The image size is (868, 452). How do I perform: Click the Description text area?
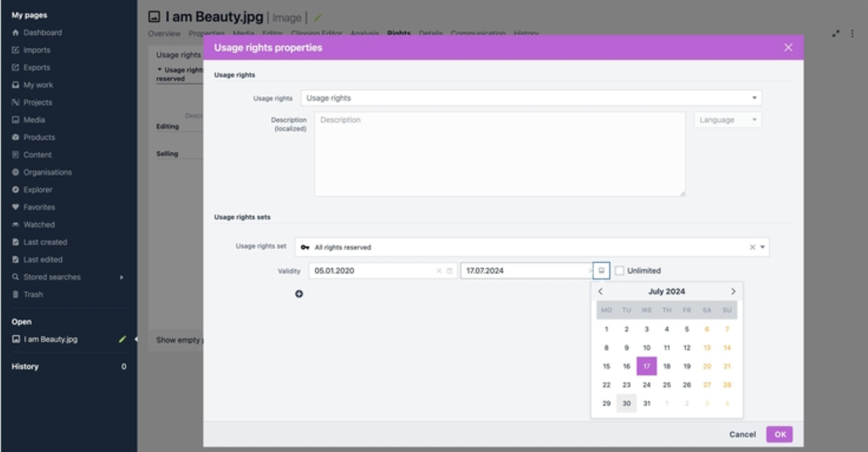tap(499, 154)
